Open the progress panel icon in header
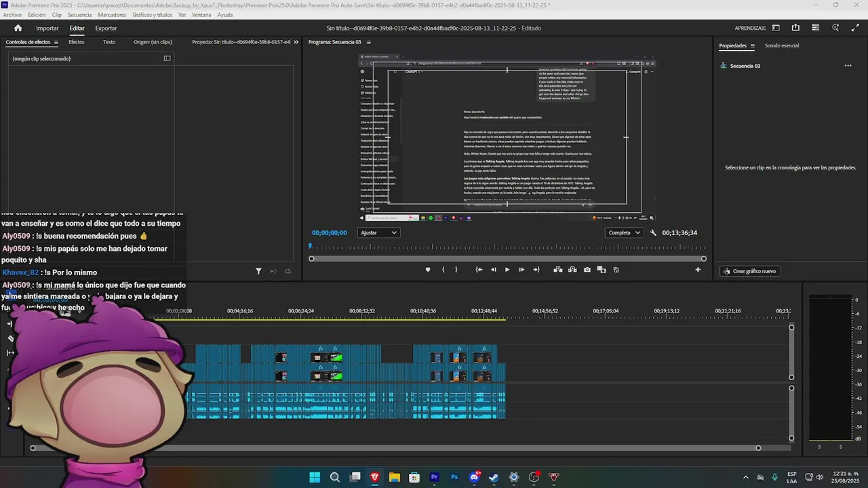The height and width of the screenshot is (488, 868). pyautogui.click(x=815, y=28)
